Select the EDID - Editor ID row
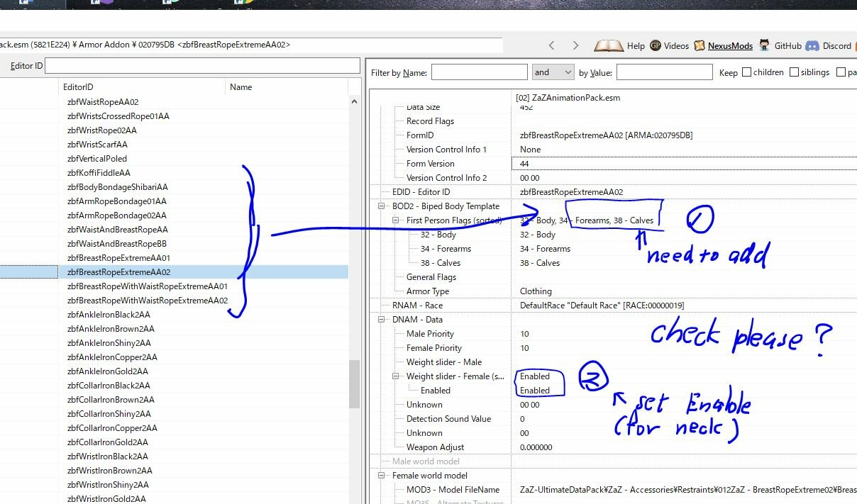 tap(421, 192)
